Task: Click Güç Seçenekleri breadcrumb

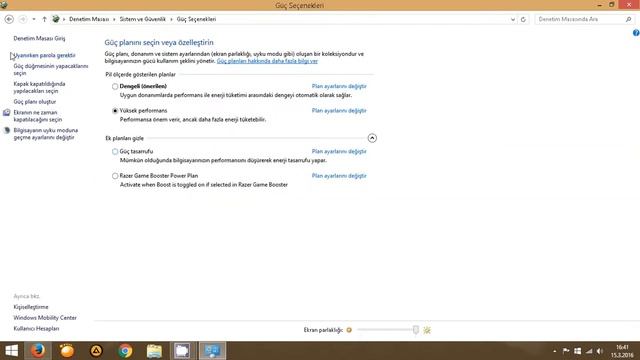Action: [196, 19]
